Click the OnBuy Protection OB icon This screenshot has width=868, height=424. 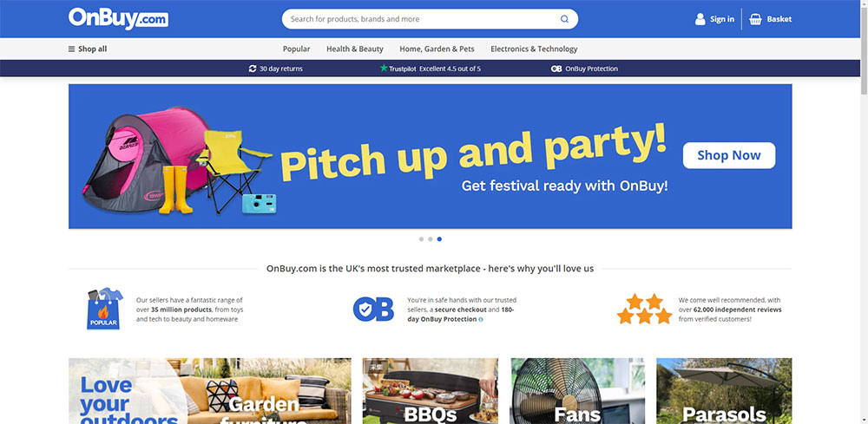click(556, 68)
